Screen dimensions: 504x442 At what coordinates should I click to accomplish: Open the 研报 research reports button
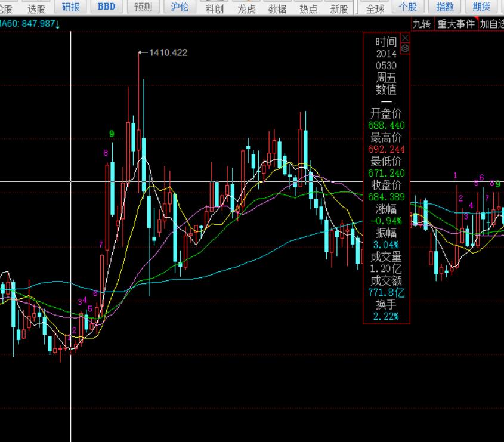(x=71, y=7)
